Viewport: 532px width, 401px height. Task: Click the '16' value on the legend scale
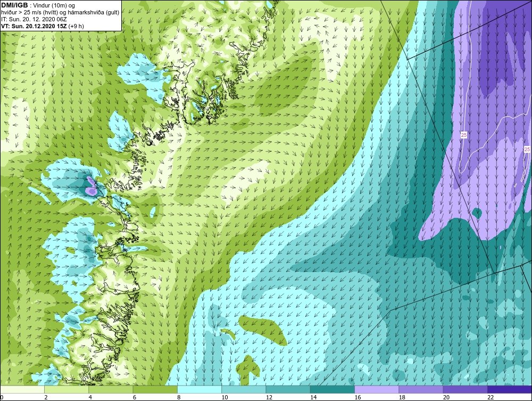358,397
